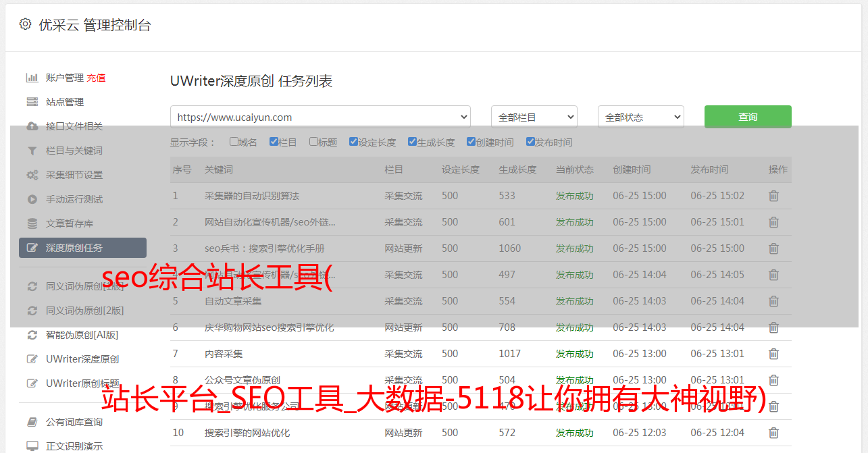This screenshot has height=453, width=868.
Task: Open the 全部栏目 dropdown
Action: pos(534,117)
